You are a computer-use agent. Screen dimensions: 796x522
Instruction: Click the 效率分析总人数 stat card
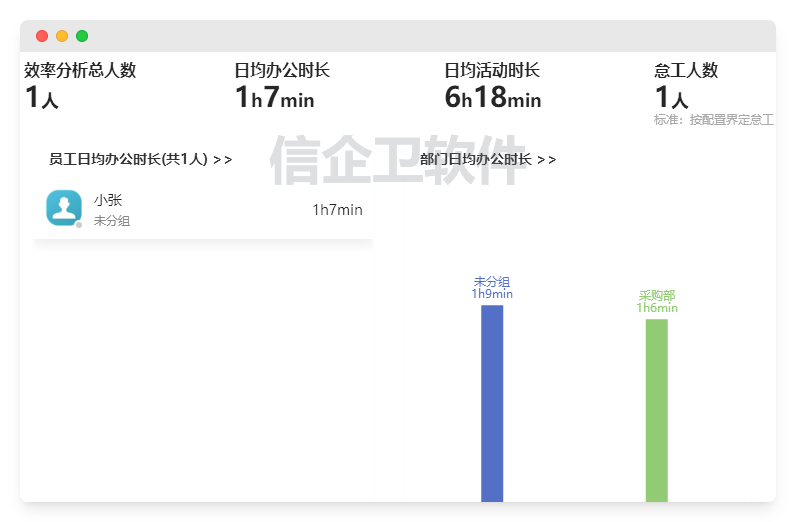[x=80, y=84]
